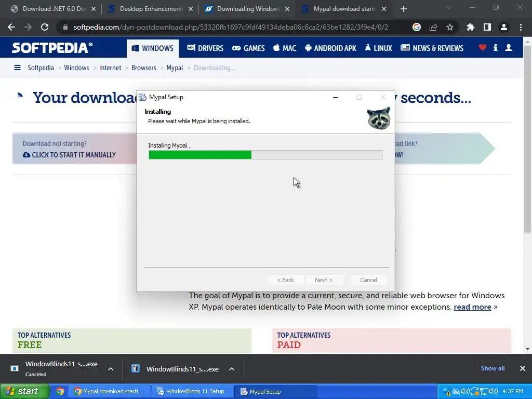Click the raccoon logo in Mypal Setup

point(379,118)
